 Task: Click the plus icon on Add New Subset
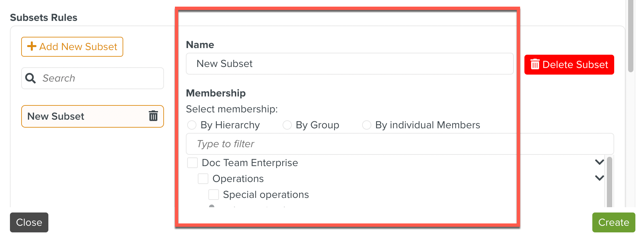pos(32,46)
